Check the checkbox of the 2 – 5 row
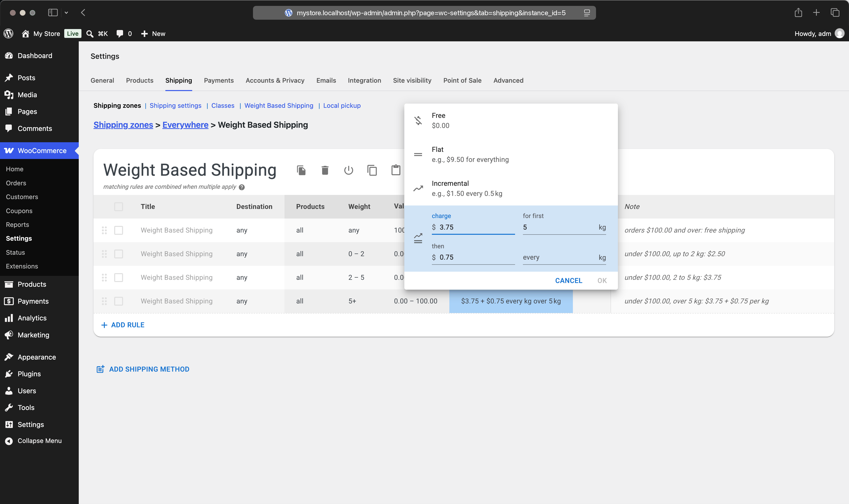The width and height of the screenshot is (849, 504). (x=119, y=278)
